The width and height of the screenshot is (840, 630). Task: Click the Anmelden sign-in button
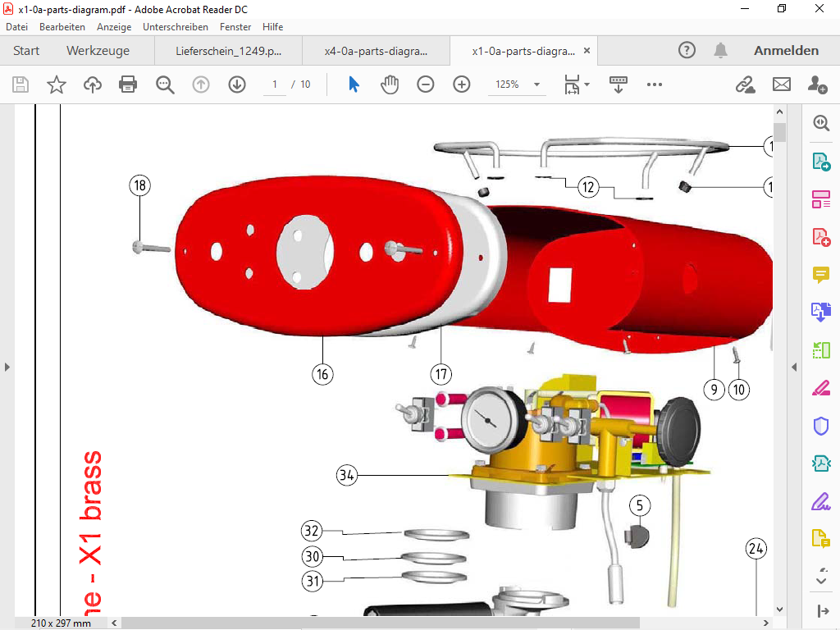pyautogui.click(x=786, y=51)
